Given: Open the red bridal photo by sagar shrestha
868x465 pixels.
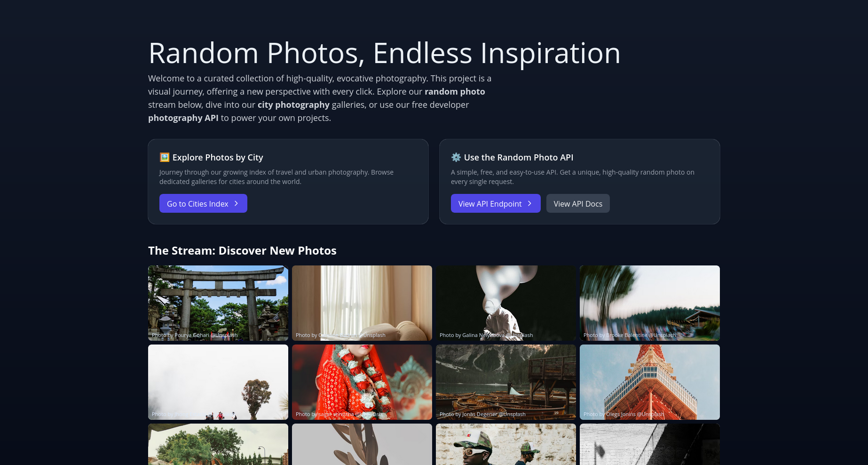Looking at the screenshot, I should (x=362, y=382).
